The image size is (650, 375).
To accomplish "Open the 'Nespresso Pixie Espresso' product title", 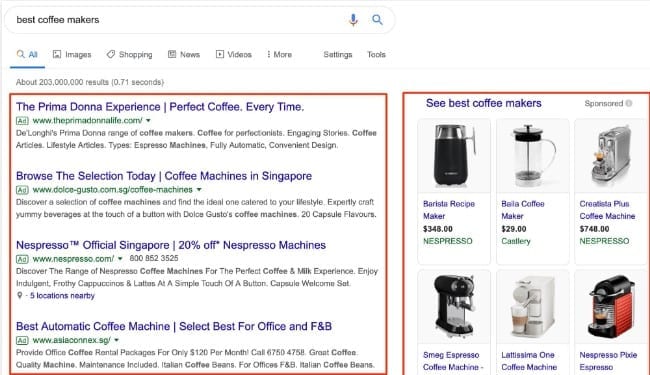I will point(608,361).
